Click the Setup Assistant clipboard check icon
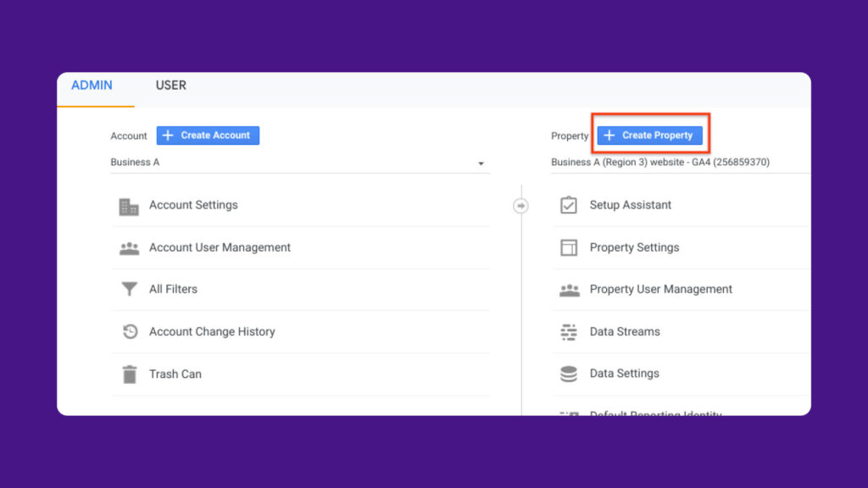868x488 pixels. [569, 205]
